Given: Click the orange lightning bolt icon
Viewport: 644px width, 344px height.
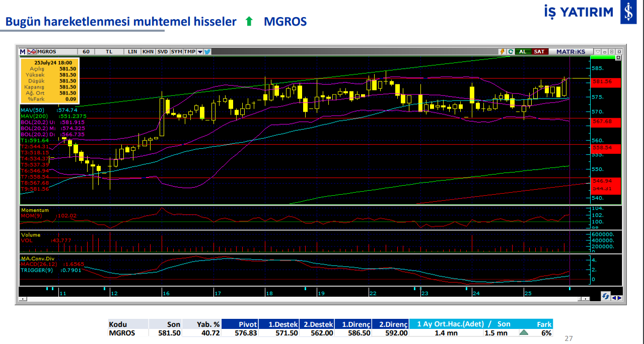Looking at the screenshot, I should tap(502, 51).
